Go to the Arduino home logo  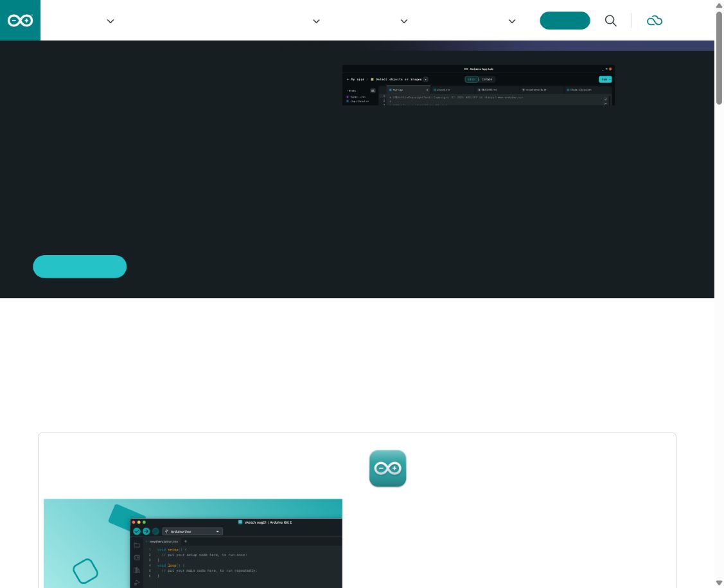(x=21, y=21)
